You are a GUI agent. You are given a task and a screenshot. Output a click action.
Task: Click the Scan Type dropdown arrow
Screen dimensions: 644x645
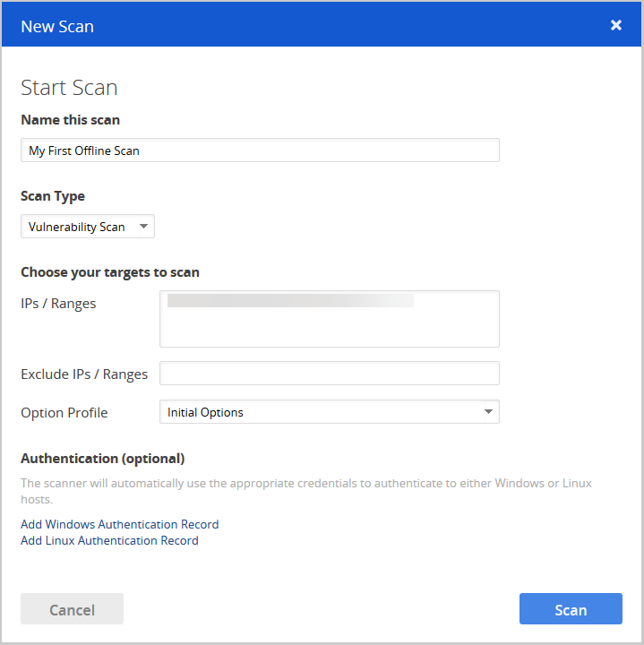pyautogui.click(x=143, y=227)
